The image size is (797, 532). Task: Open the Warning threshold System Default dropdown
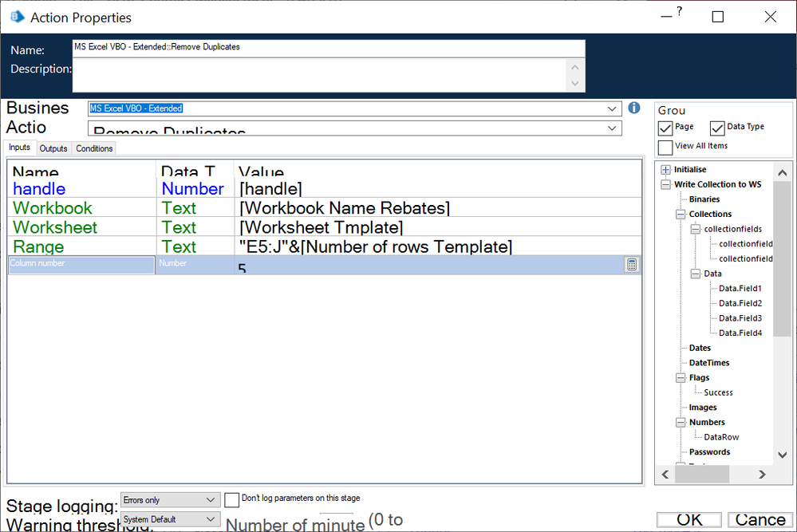tap(170, 519)
